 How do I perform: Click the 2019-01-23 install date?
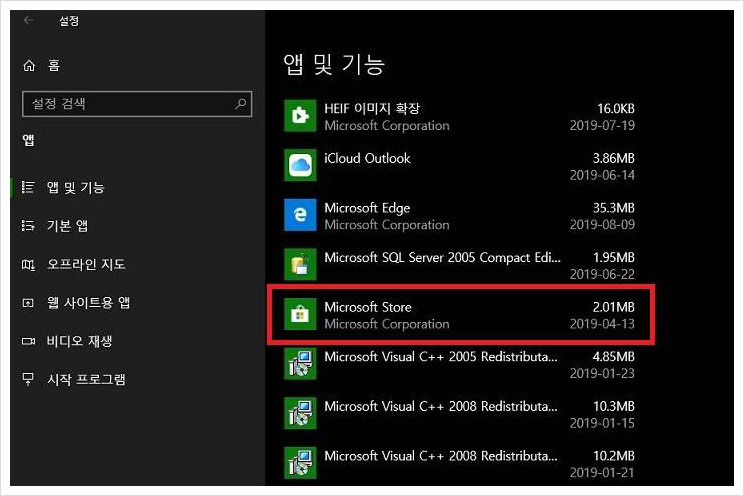602,374
